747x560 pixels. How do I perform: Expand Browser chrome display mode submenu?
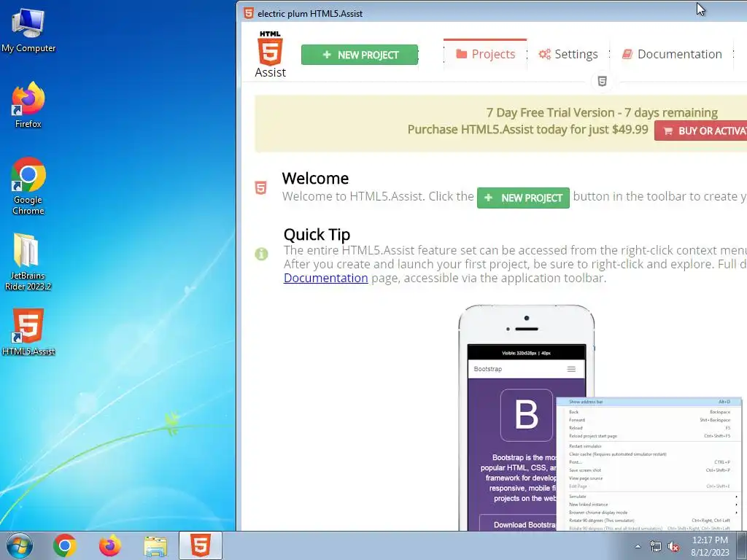(649, 513)
